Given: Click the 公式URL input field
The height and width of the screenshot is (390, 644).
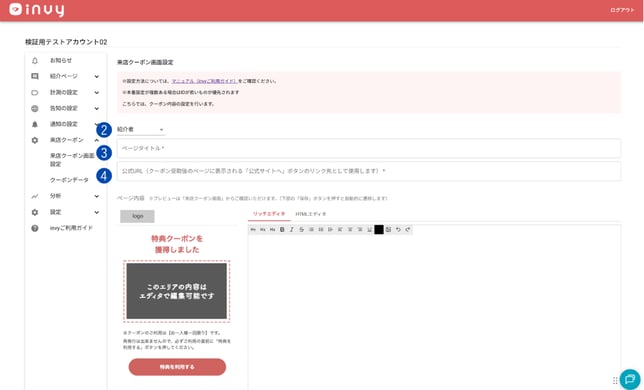Looking at the screenshot, I should [369, 171].
